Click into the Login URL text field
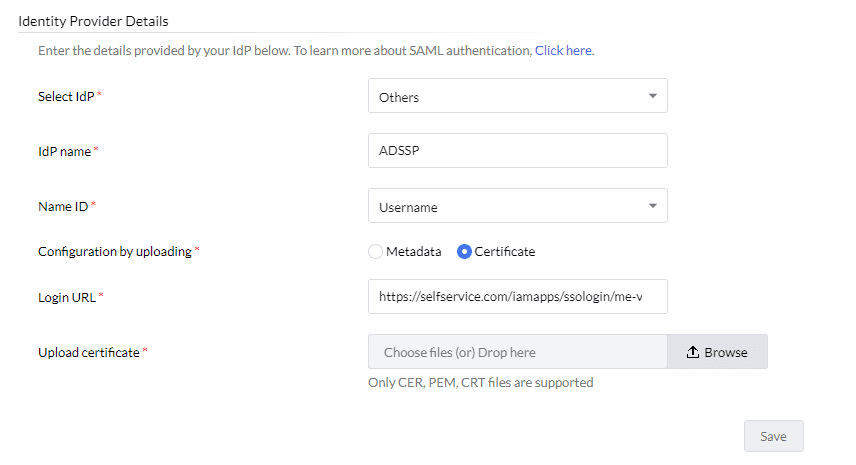This screenshot has height=465, width=856. [x=517, y=297]
